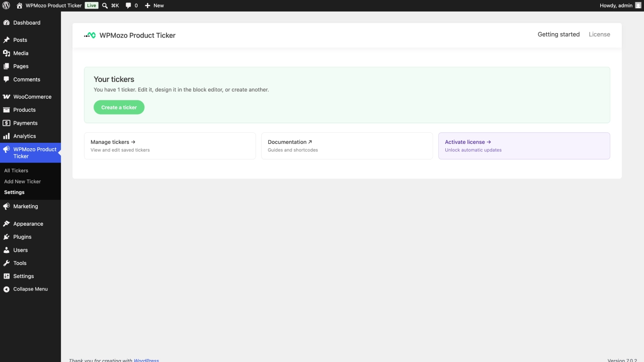644x362 pixels.
Task: Open Products in the sidebar
Action: coord(30,110)
